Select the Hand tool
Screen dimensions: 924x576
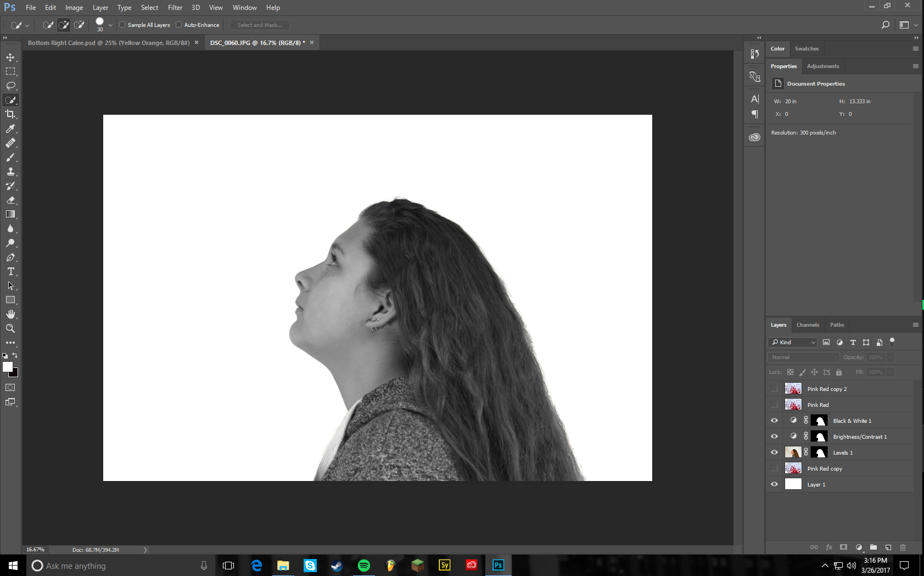click(10, 314)
